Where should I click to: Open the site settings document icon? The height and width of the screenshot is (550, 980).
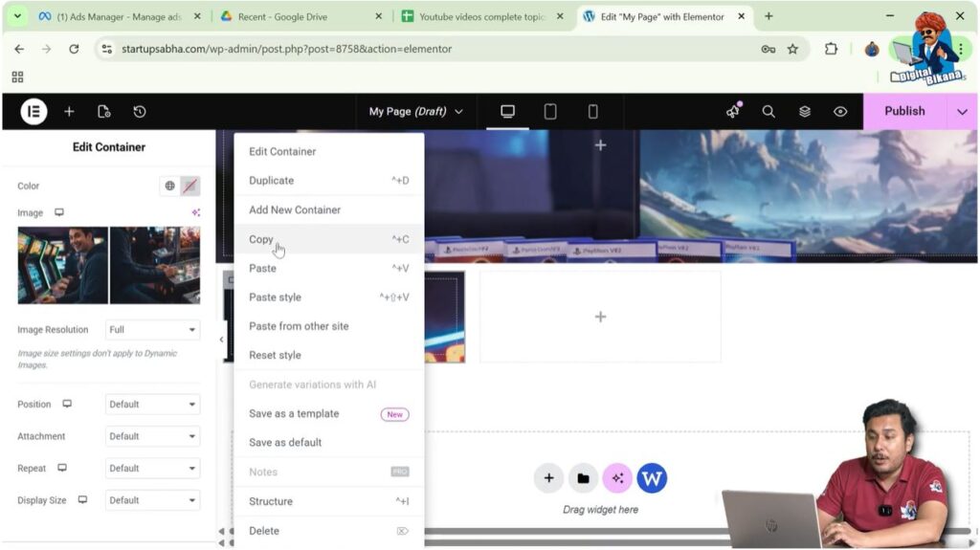[104, 111]
